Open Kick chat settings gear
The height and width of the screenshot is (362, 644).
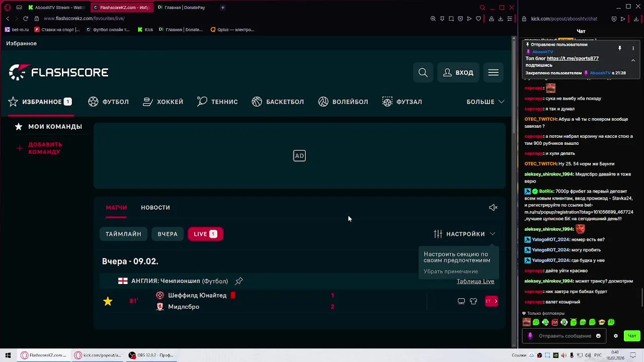(x=615, y=336)
